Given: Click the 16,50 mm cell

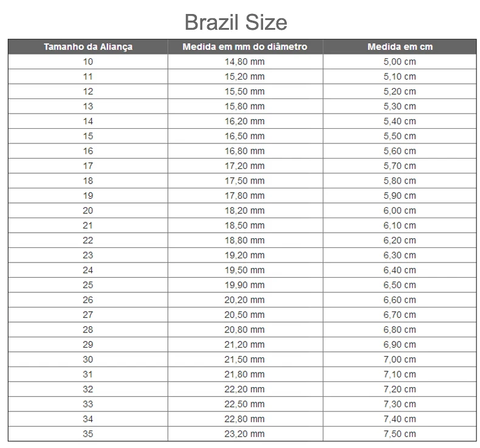Looking at the screenshot, I should pyautogui.click(x=245, y=136).
